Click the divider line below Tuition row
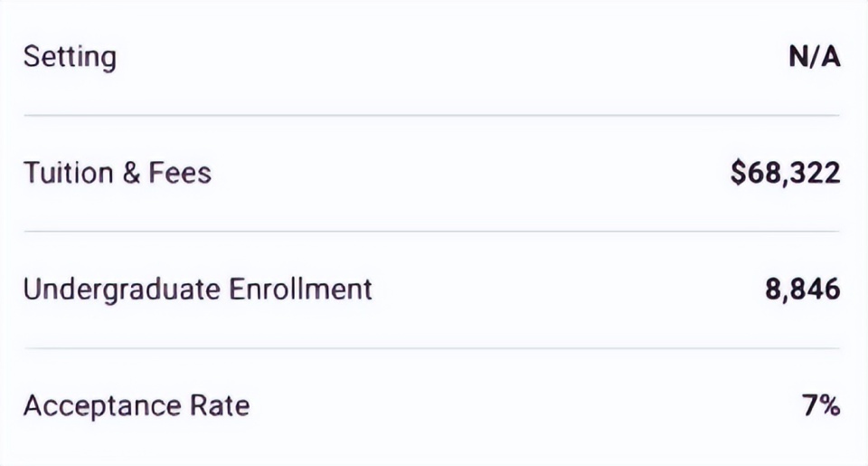 click(432, 231)
